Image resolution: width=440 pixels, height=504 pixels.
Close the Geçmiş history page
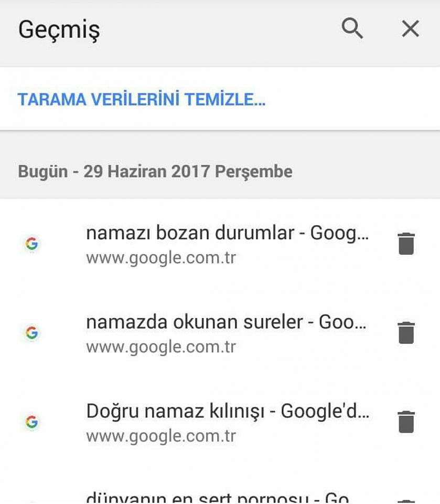point(411,28)
